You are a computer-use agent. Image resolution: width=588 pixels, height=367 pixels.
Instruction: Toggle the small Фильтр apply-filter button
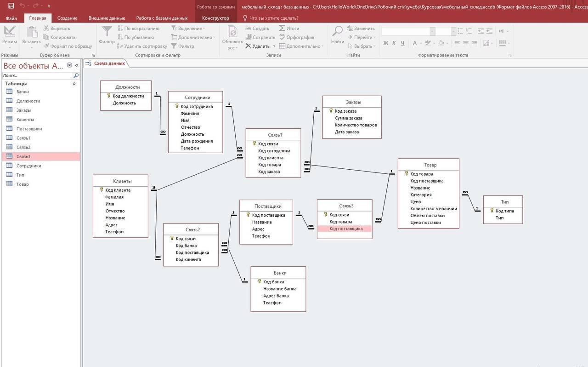182,46
